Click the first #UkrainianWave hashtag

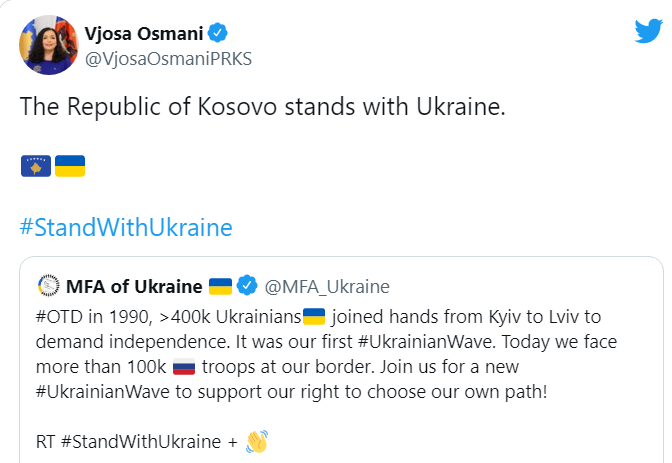(427, 342)
